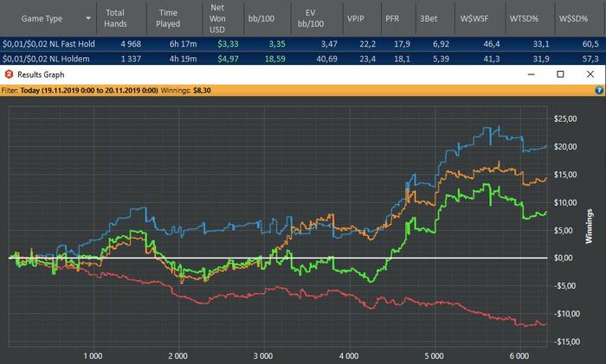The image size is (606, 364).
Task: Select the $0,01/$0,02 NL Holdem row
Action: point(303,59)
